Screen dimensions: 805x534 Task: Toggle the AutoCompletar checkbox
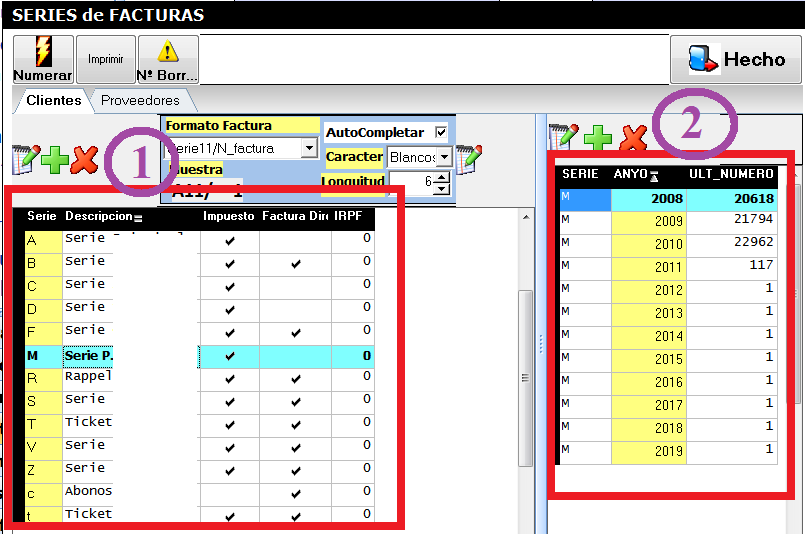tap(442, 133)
